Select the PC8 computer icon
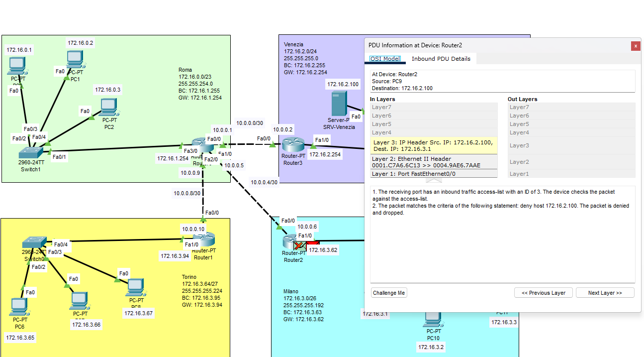 [136, 287]
